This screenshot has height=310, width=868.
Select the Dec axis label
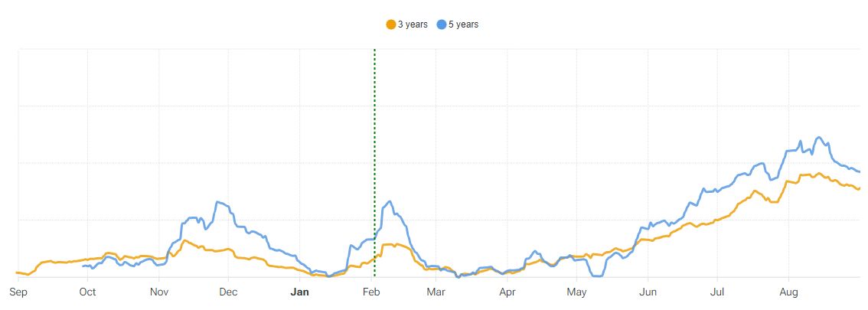tap(228, 292)
